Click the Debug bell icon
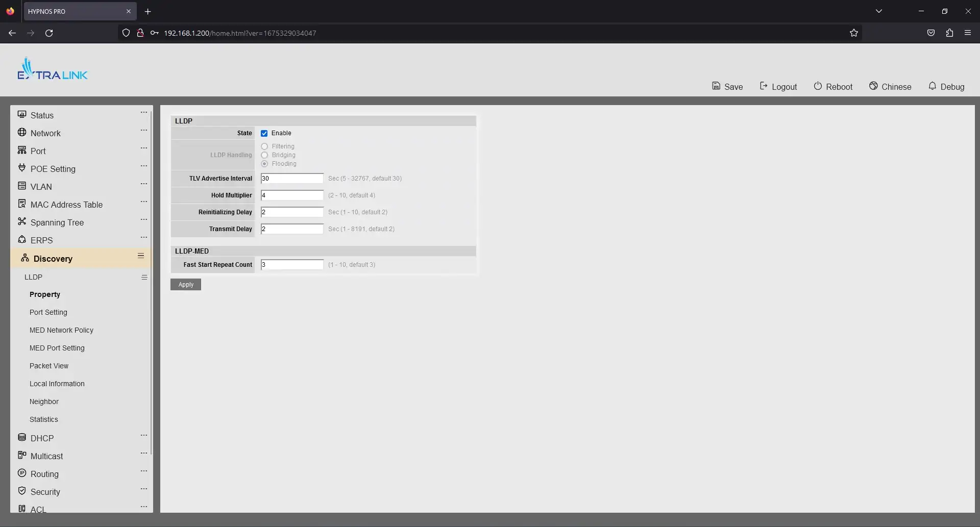This screenshot has width=980, height=527. click(x=932, y=86)
